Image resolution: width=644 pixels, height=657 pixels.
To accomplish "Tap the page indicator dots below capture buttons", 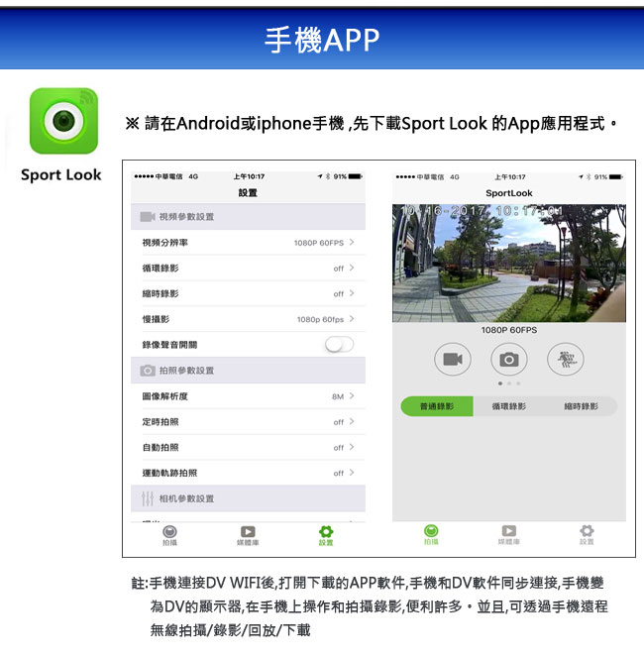I will (508, 383).
